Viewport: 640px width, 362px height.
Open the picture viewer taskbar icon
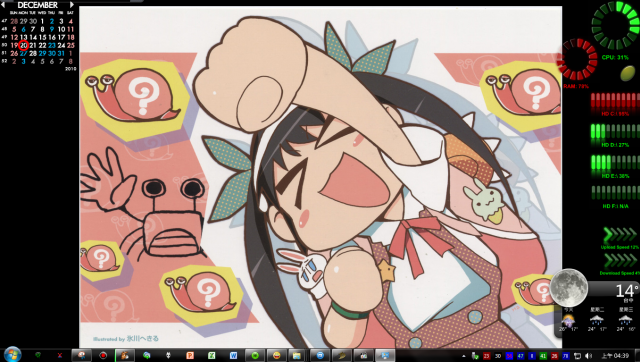click(x=363, y=355)
